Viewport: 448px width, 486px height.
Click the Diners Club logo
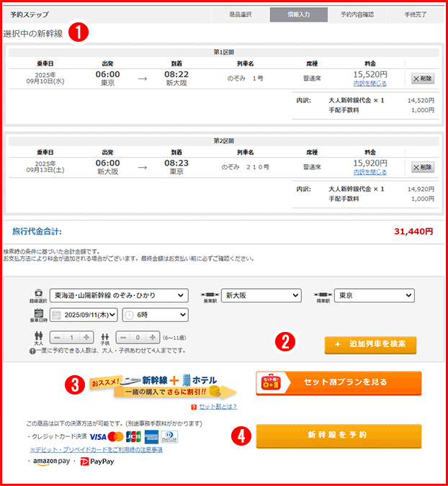click(x=169, y=437)
